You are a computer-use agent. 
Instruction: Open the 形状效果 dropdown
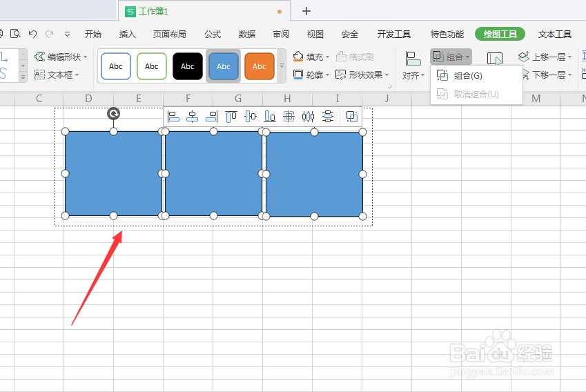[x=362, y=75]
